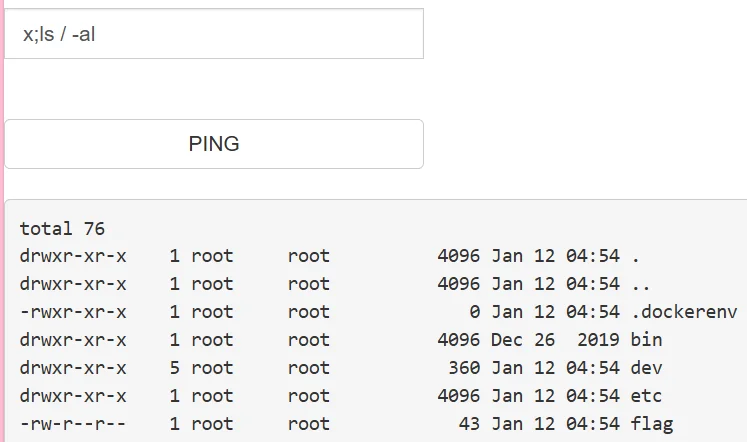Click the 'bin' directory name

click(x=646, y=340)
